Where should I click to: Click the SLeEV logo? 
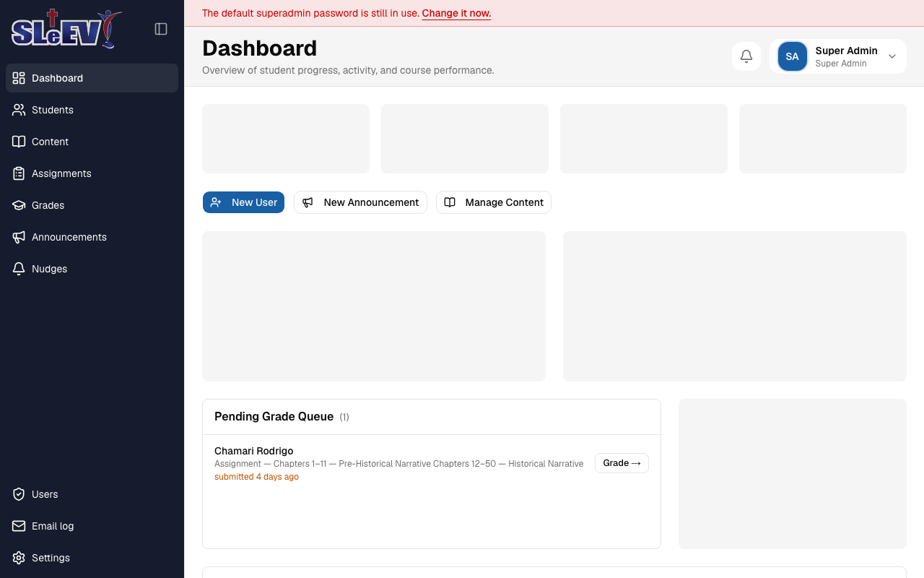66,29
